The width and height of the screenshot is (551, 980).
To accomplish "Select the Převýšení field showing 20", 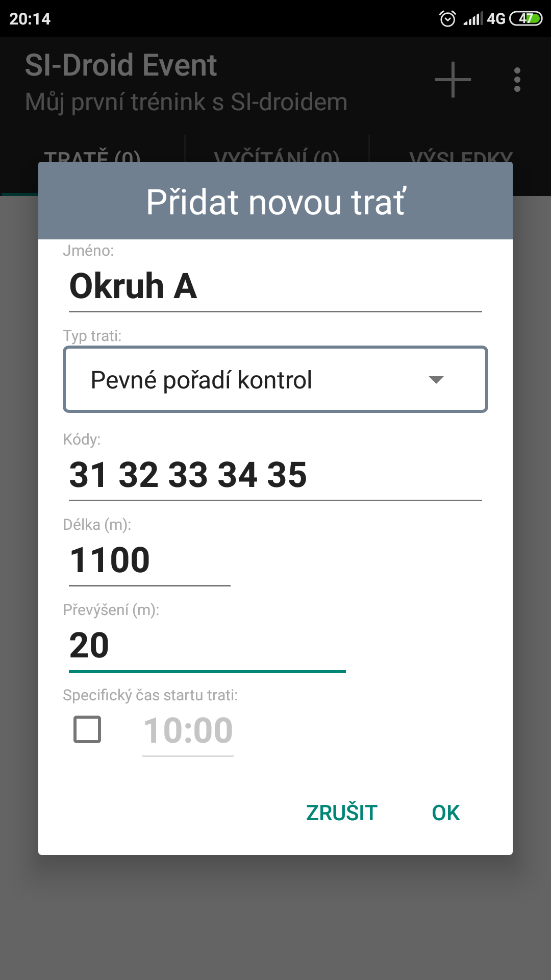I will pos(207,646).
